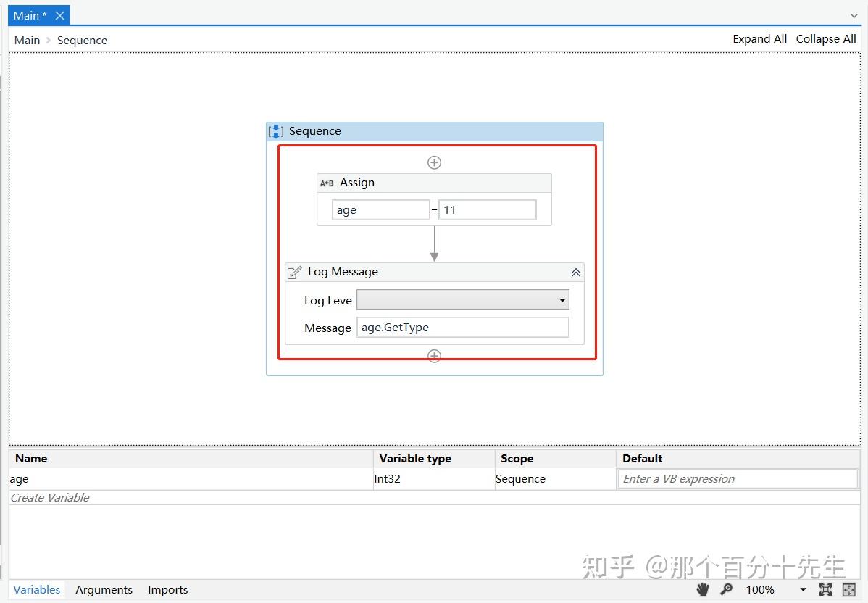Switch to the Arguments tab
Image resolution: width=868 pixels, height=603 pixels.
tap(104, 589)
